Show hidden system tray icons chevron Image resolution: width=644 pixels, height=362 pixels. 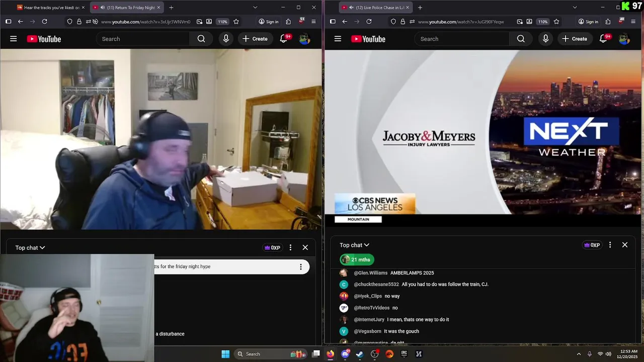[x=579, y=354]
